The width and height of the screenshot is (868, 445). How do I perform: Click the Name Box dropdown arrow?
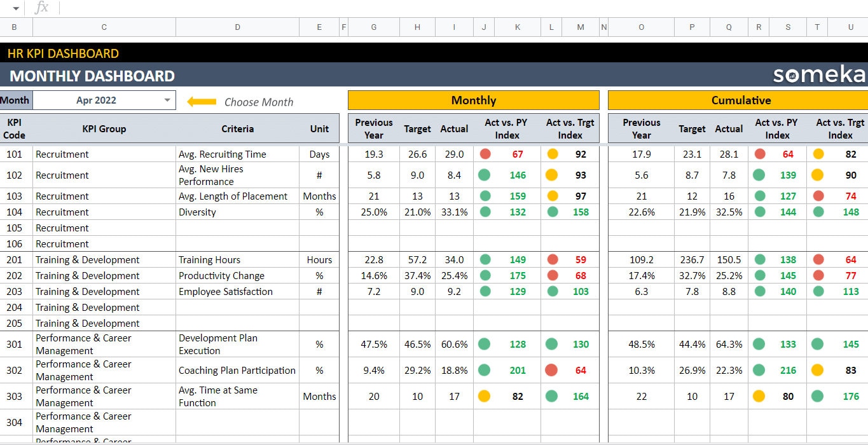tap(15, 8)
